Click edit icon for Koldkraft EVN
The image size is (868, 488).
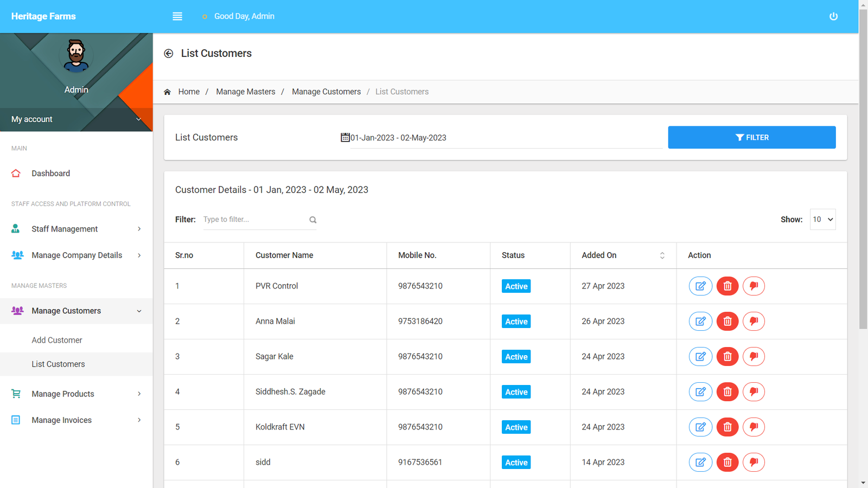coord(700,427)
